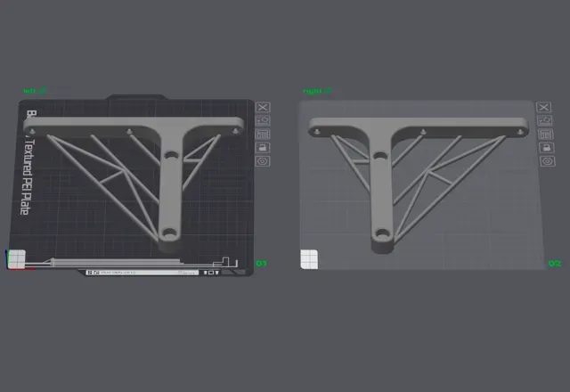Auto-orient objects on the right plate
The image size is (570, 392).
[x=544, y=120]
